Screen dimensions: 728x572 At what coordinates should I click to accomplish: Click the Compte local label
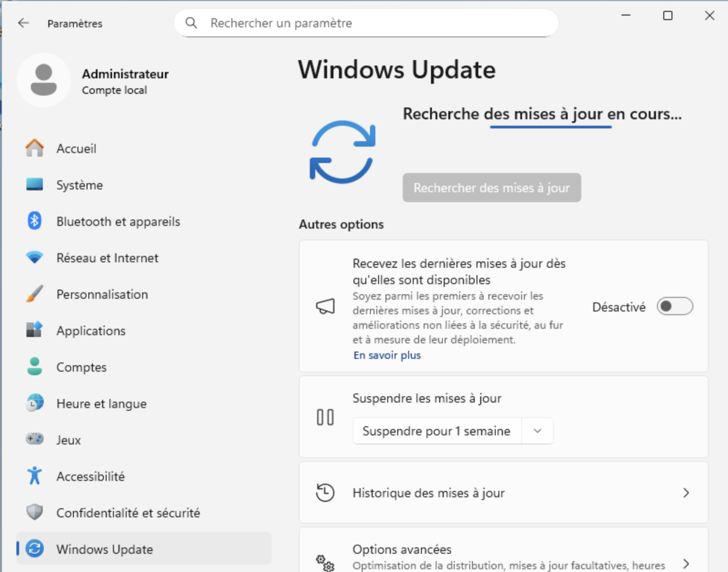pos(114,90)
